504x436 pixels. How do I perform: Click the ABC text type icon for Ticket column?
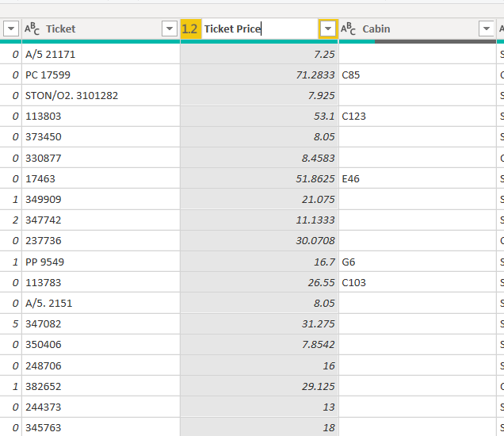(32, 29)
